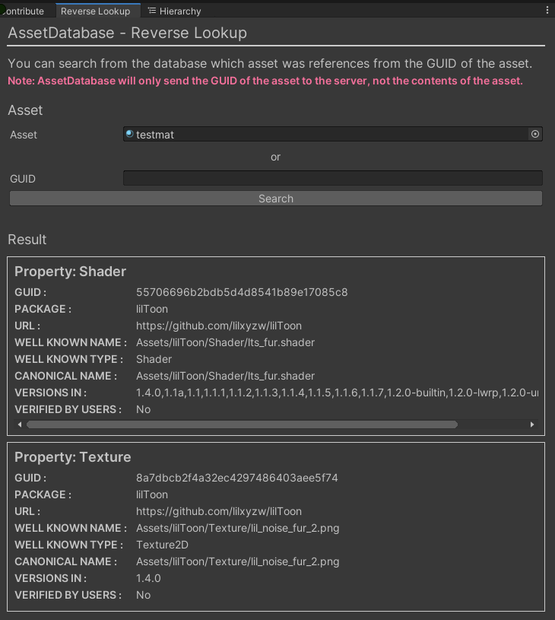Click the Shader Verified By Users value No

(x=143, y=409)
